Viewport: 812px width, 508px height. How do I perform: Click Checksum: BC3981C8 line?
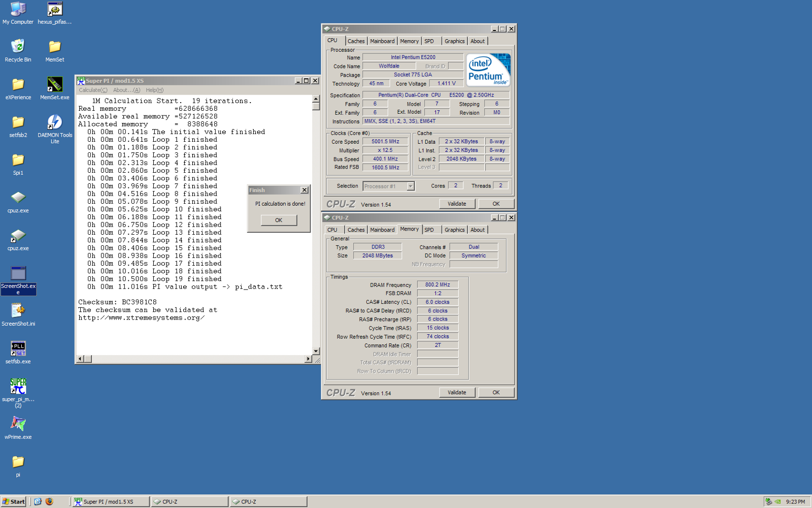(x=117, y=302)
